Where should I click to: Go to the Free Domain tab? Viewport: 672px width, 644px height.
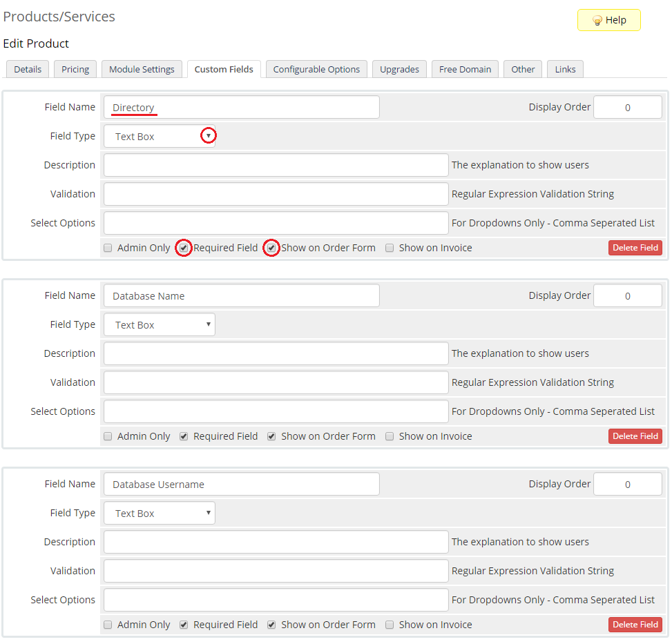coord(465,69)
